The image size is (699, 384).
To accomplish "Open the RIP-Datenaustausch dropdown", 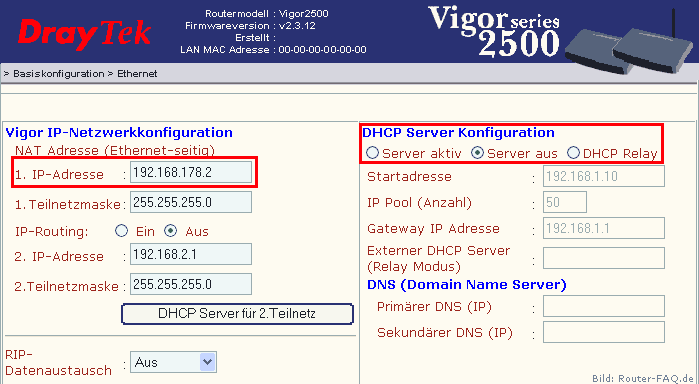I will [x=173, y=362].
